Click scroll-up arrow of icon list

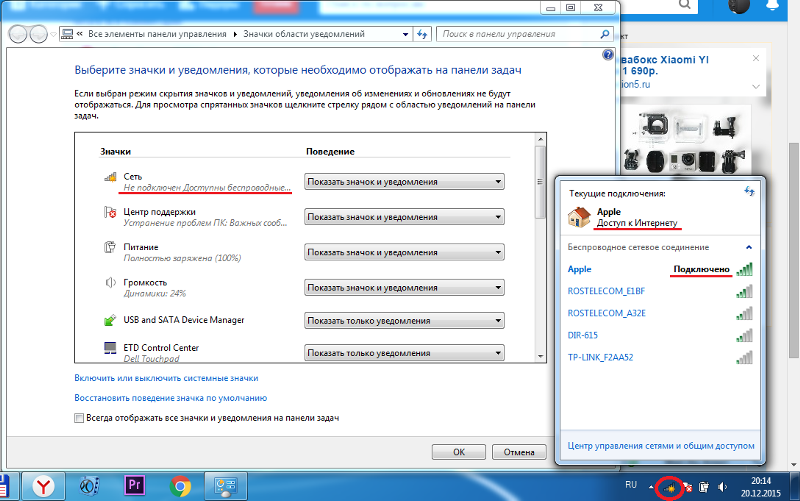click(540, 139)
